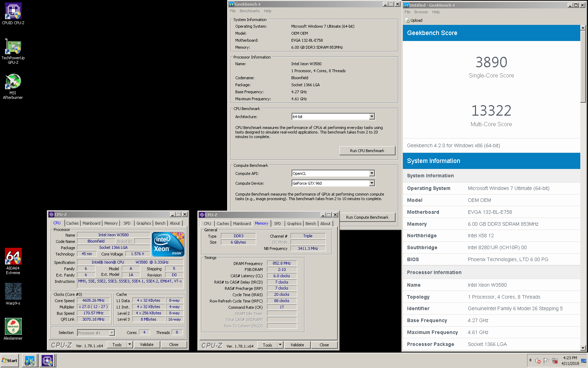
Task: Click Core Voltage 1.576 V field
Action: click(138, 254)
